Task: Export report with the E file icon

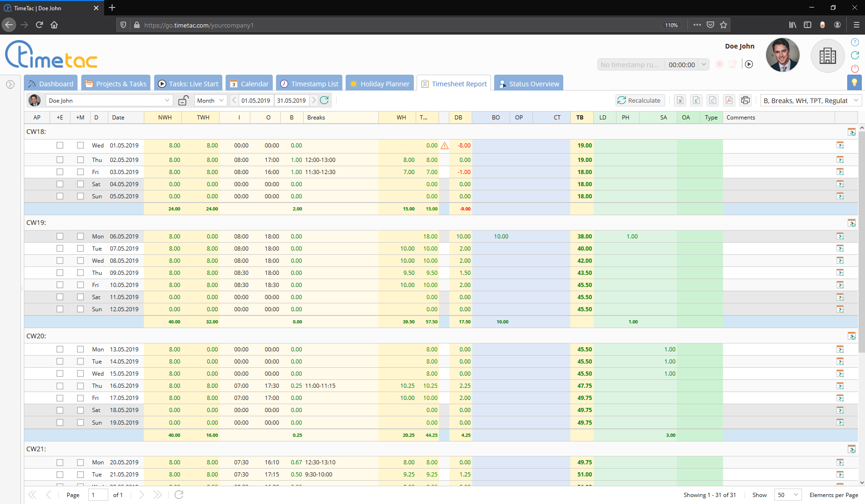Action: point(696,100)
